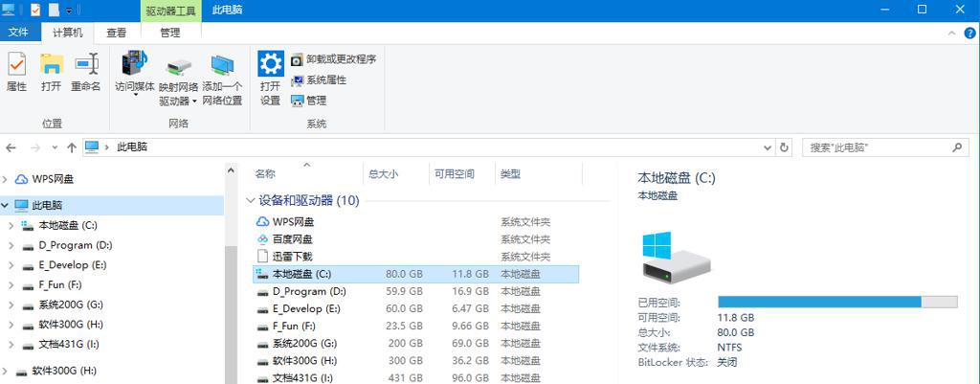Refresh the This PC view

pyautogui.click(x=785, y=147)
